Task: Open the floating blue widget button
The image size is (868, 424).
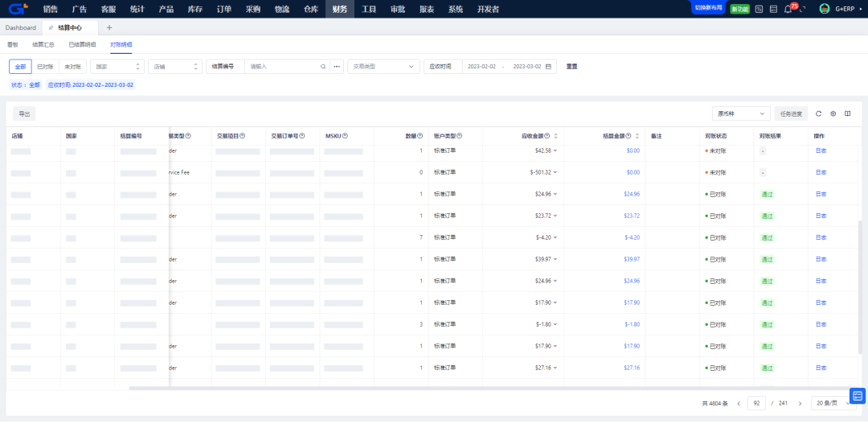Action: [x=858, y=396]
